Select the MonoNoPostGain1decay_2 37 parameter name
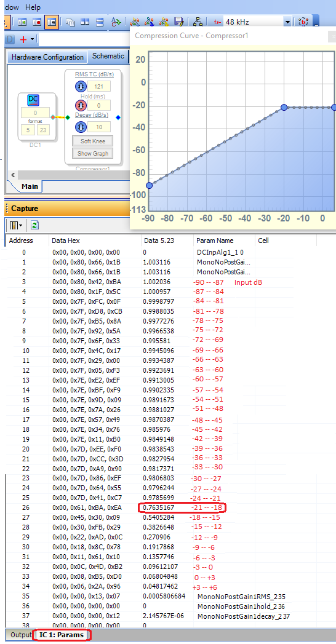The image size is (336, 644). (x=243, y=616)
